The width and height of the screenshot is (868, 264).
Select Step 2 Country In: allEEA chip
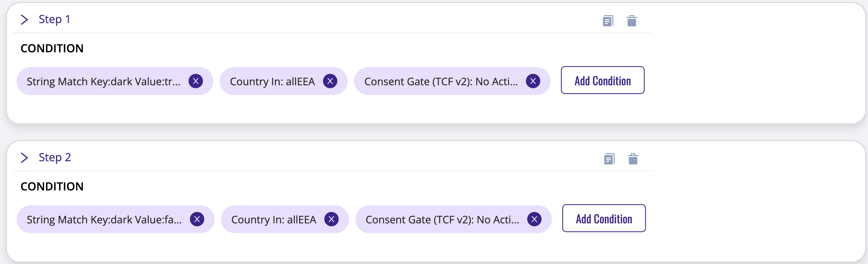[285, 219]
